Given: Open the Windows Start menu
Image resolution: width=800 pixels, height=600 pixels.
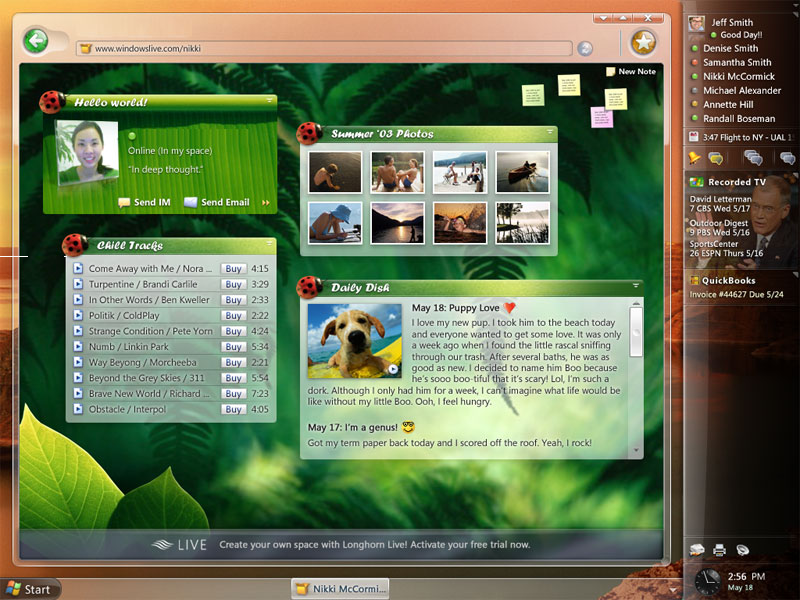Looking at the screenshot, I should tap(29, 589).
